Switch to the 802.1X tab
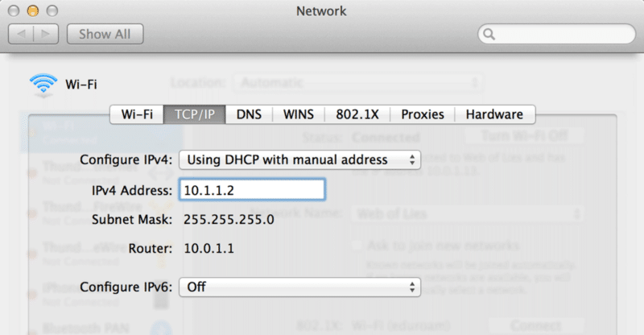The image size is (644, 335). click(x=357, y=114)
